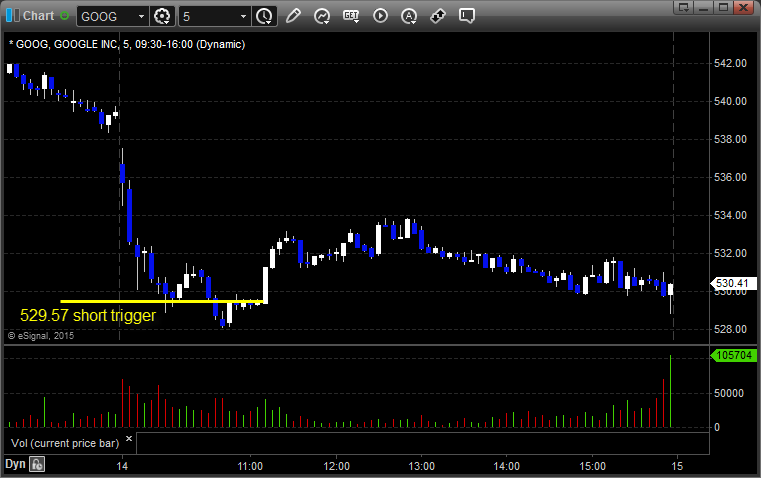The image size is (761, 478).
Task: Click the 540.00 price axis label
Action: pyautogui.click(x=730, y=101)
